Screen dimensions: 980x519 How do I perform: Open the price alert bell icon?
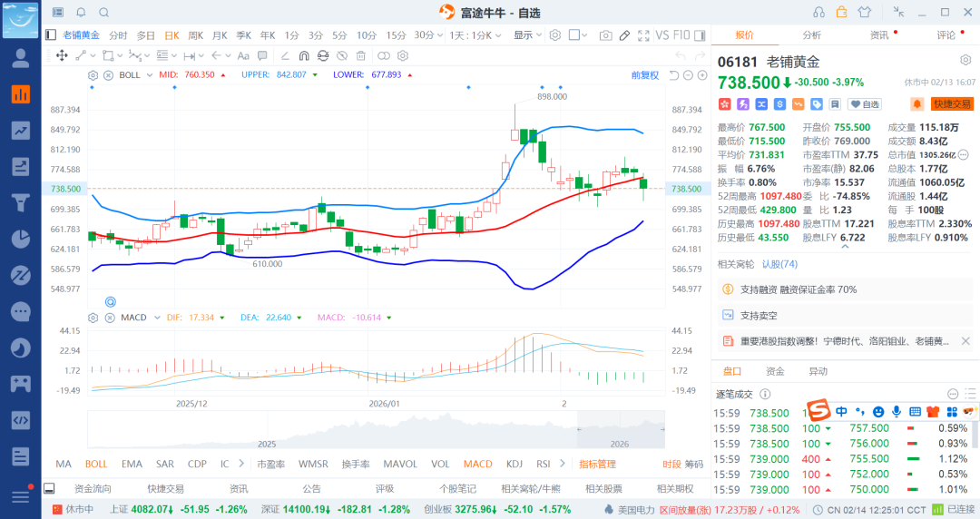click(917, 104)
